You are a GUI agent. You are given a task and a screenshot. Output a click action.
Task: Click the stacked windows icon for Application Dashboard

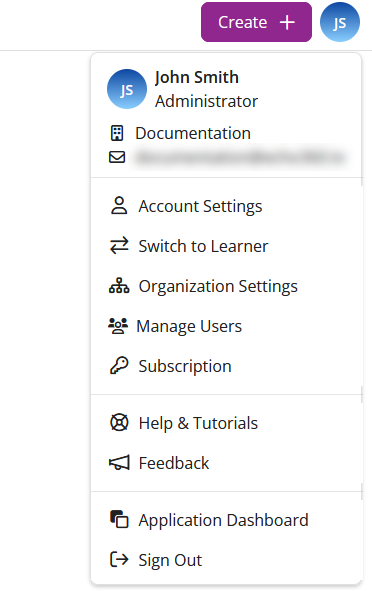pos(119,519)
